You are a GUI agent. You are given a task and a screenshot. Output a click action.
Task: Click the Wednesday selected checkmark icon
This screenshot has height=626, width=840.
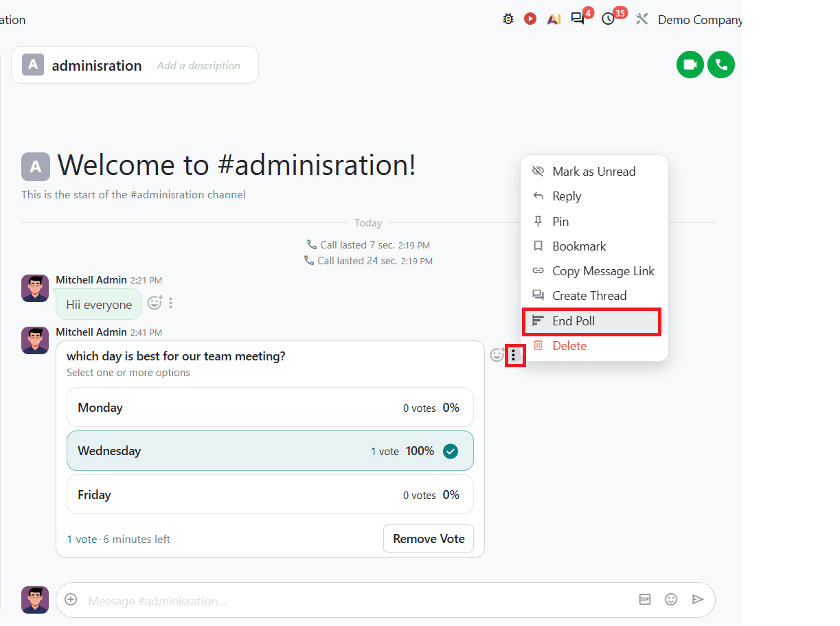click(451, 451)
